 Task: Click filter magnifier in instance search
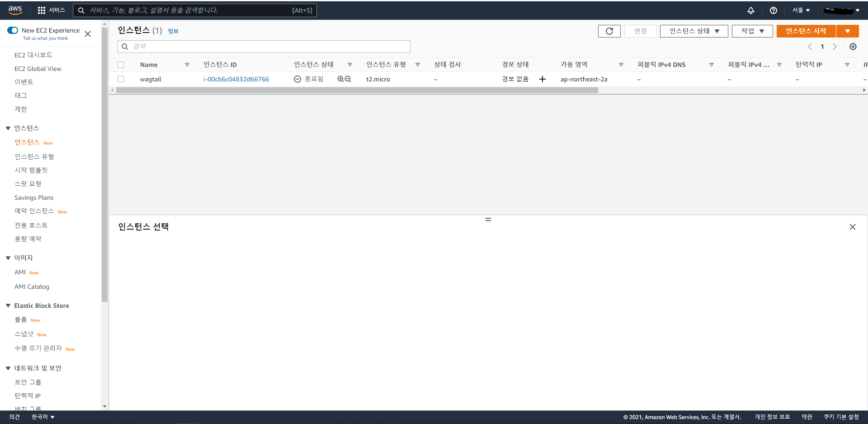coord(125,47)
